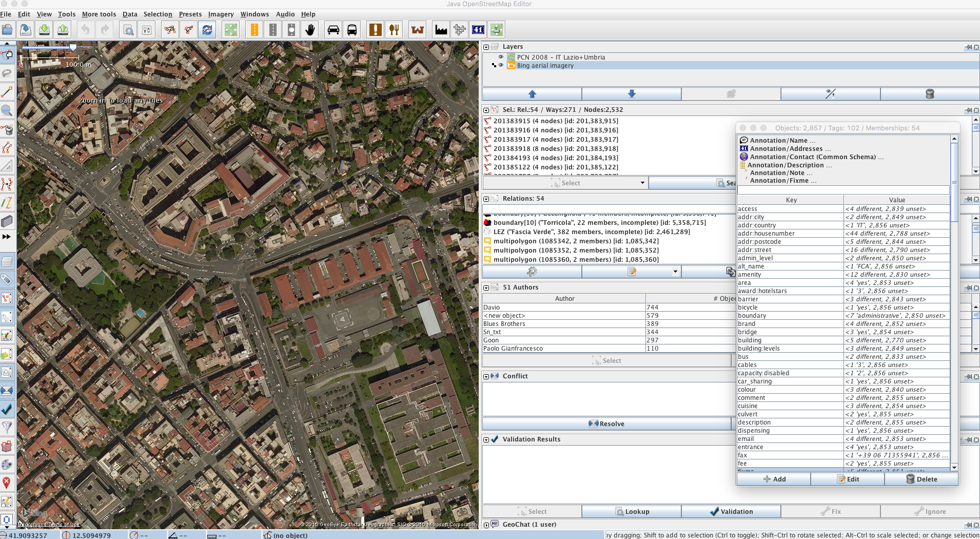Collapse the Relations: 54 panel

(x=486, y=199)
